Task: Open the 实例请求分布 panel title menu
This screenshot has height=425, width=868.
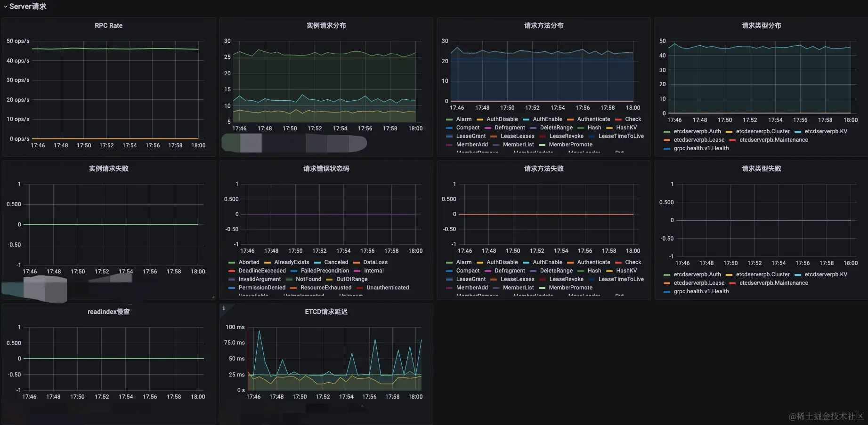Action: (x=326, y=25)
